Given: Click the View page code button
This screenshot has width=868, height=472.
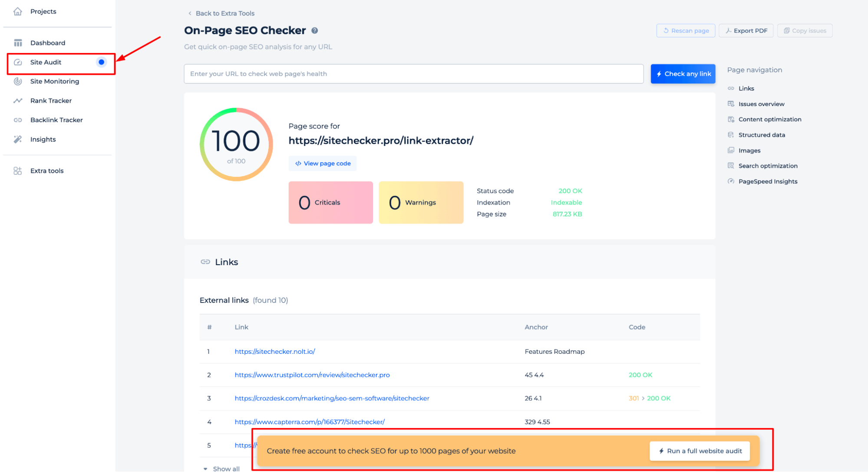Looking at the screenshot, I should pos(323,163).
